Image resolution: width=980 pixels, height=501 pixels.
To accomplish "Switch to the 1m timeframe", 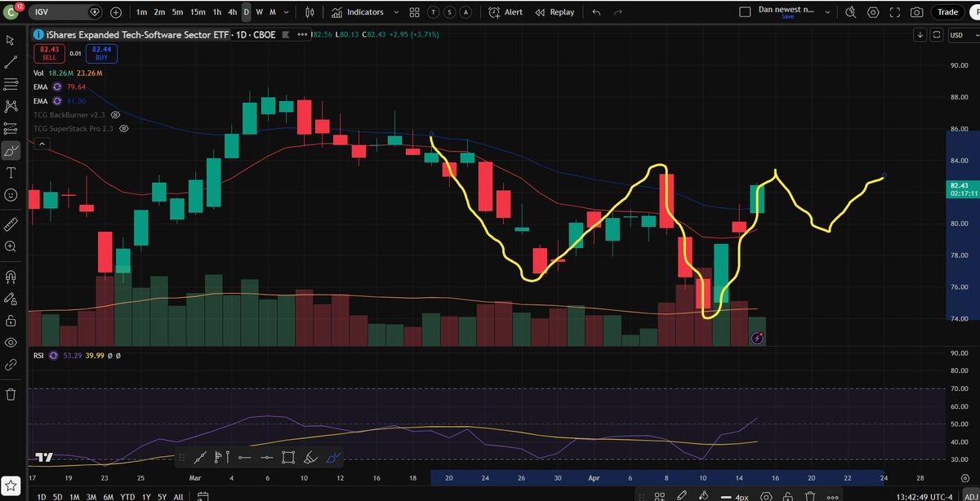I will [x=142, y=12].
